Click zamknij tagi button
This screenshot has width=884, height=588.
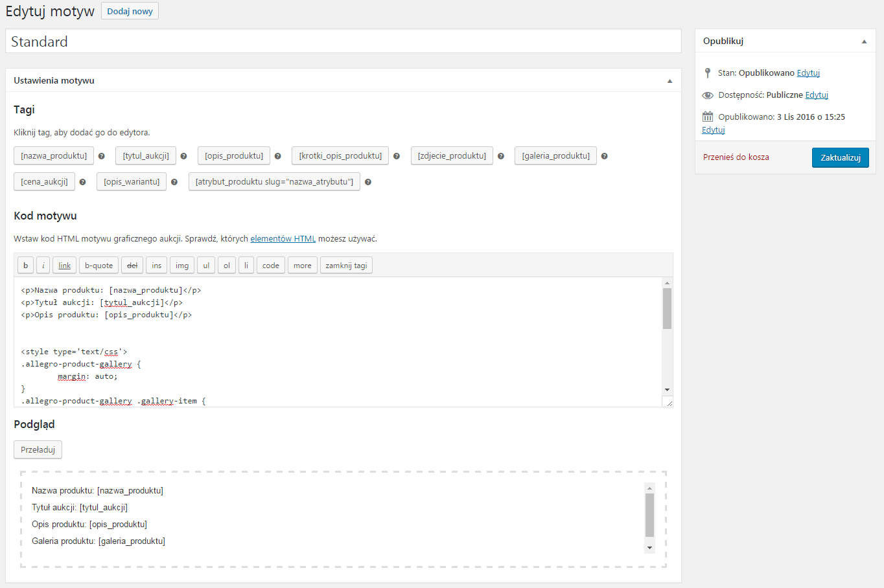[x=346, y=266]
